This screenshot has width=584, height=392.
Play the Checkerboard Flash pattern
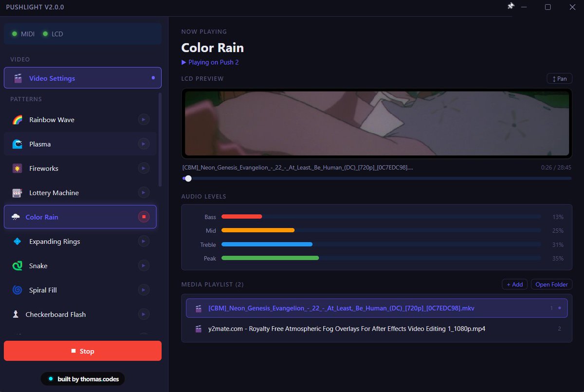point(144,314)
